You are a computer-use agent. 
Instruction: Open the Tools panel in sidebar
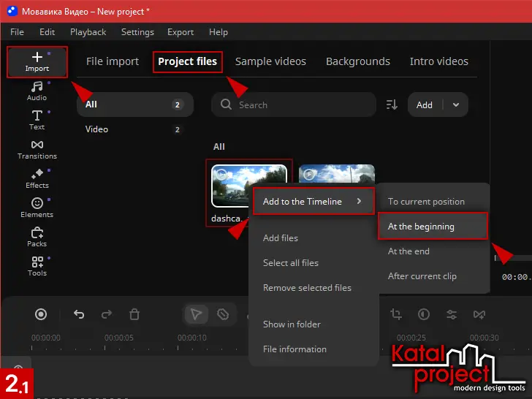pyautogui.click(x=37, y=266)
